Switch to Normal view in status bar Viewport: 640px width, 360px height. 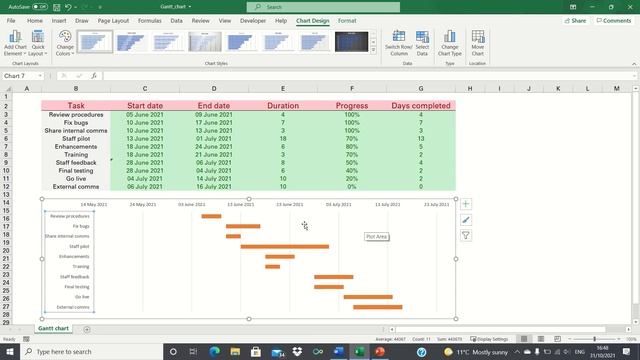pos(524,339)
